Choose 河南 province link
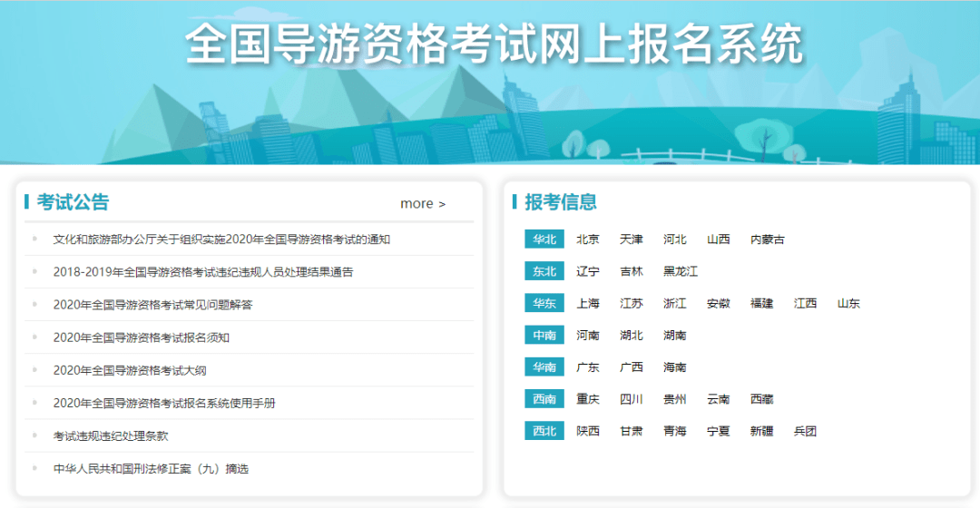The image size is (980, 508). 587,335
